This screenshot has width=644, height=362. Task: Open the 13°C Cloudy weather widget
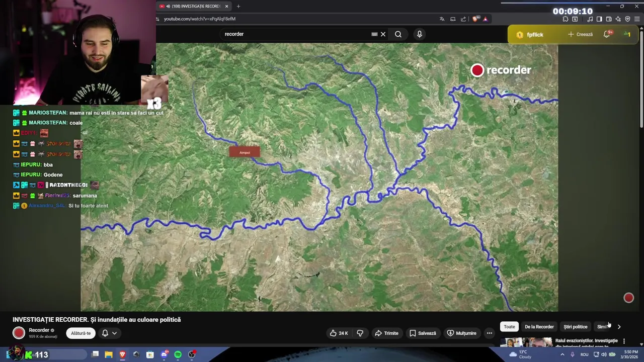[520, 354]
